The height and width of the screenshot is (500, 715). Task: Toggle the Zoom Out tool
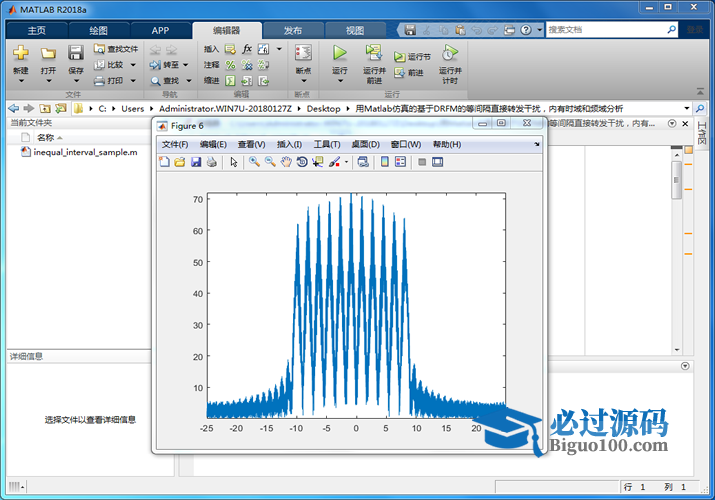click(270, 162)
